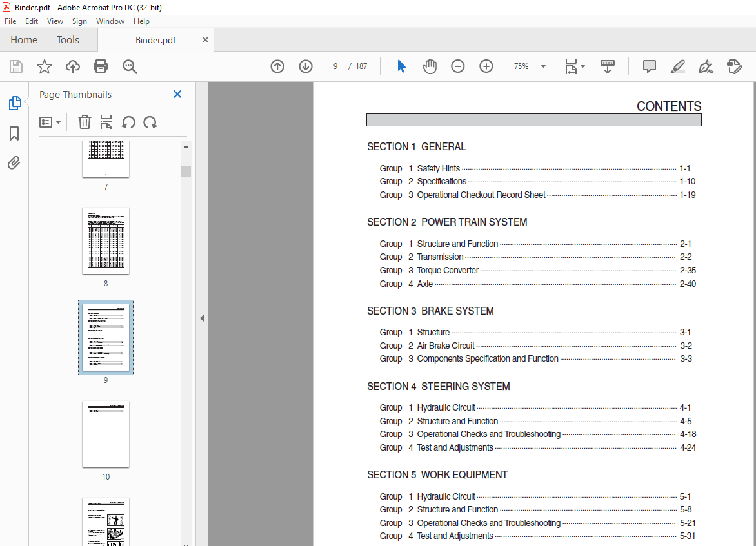Select the page 8 thumbnail
The height and width of the screenshot is (546, 756).
(x=106, y=241)
